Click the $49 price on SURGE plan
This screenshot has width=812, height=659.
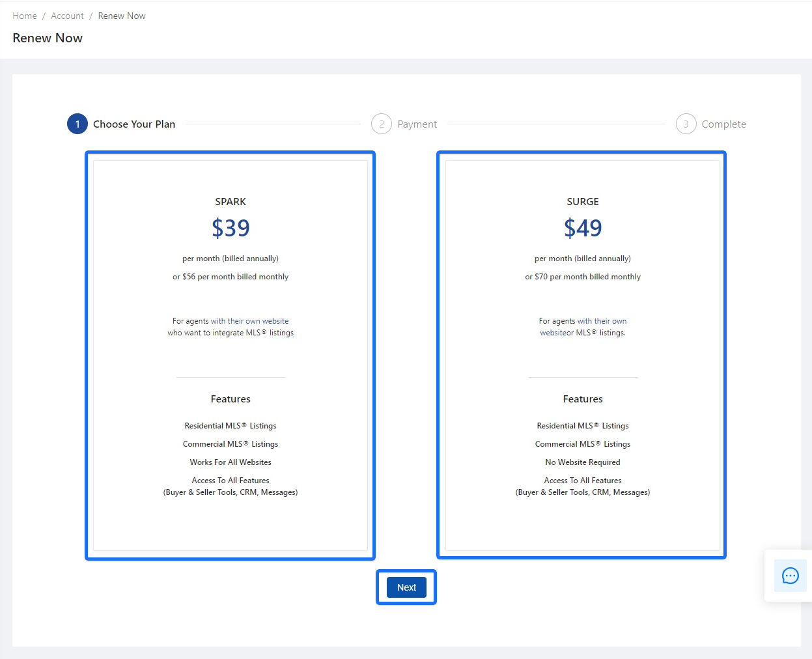[583, 228]
